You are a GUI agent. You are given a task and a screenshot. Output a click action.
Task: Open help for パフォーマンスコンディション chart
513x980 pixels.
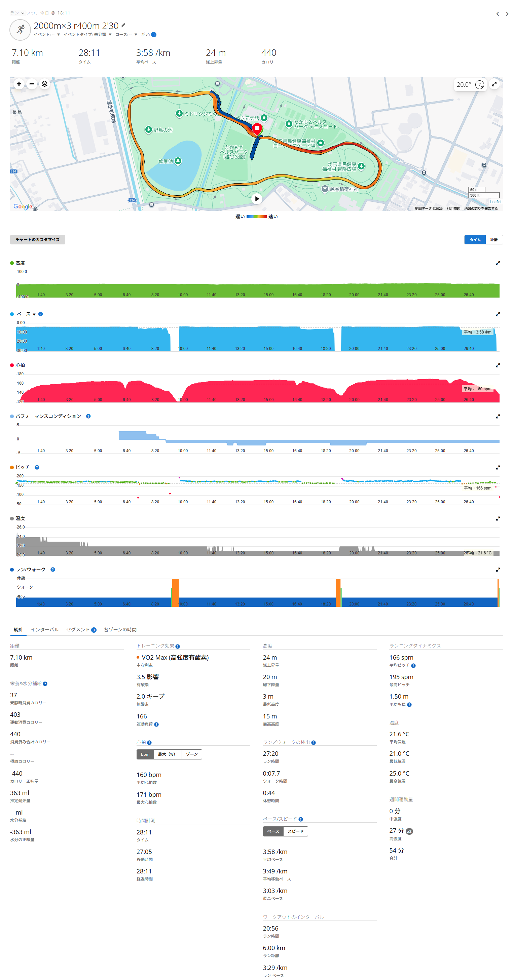pos(88,416)
